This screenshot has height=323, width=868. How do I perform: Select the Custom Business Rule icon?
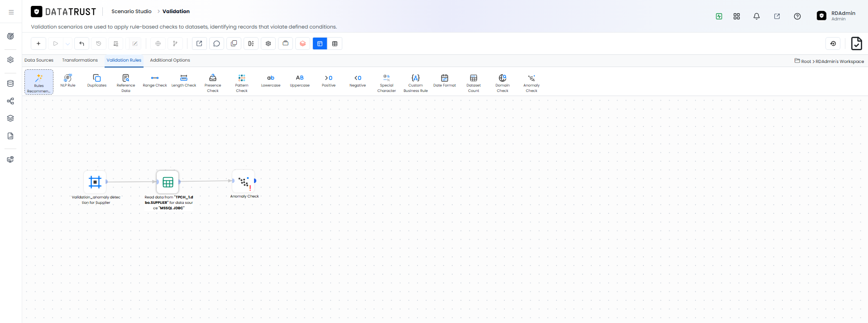click(x=416, y=83)
